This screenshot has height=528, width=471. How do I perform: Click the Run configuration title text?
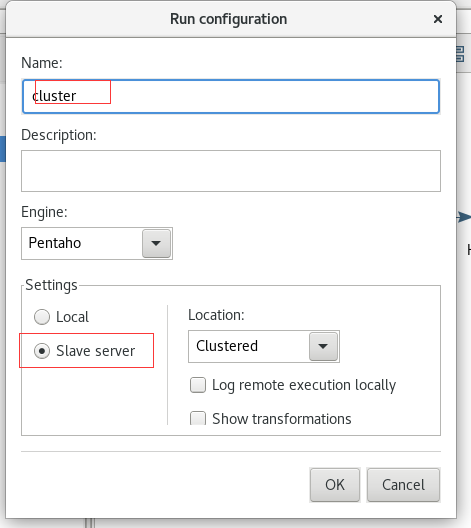[229, 19]
